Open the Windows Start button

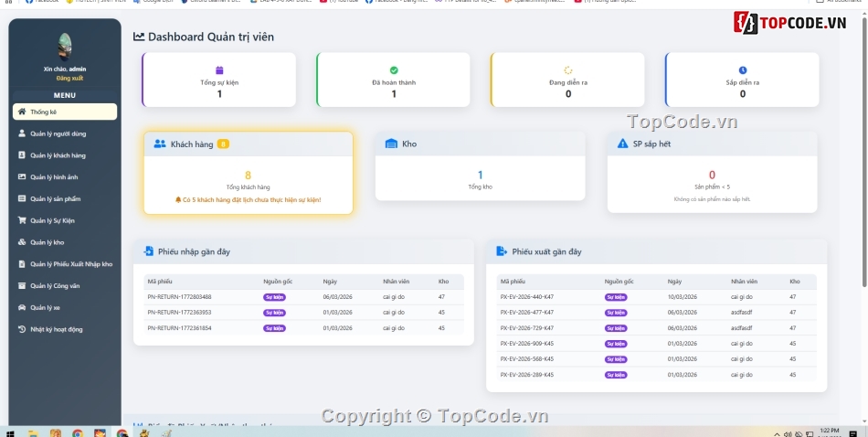click(9, 433)
